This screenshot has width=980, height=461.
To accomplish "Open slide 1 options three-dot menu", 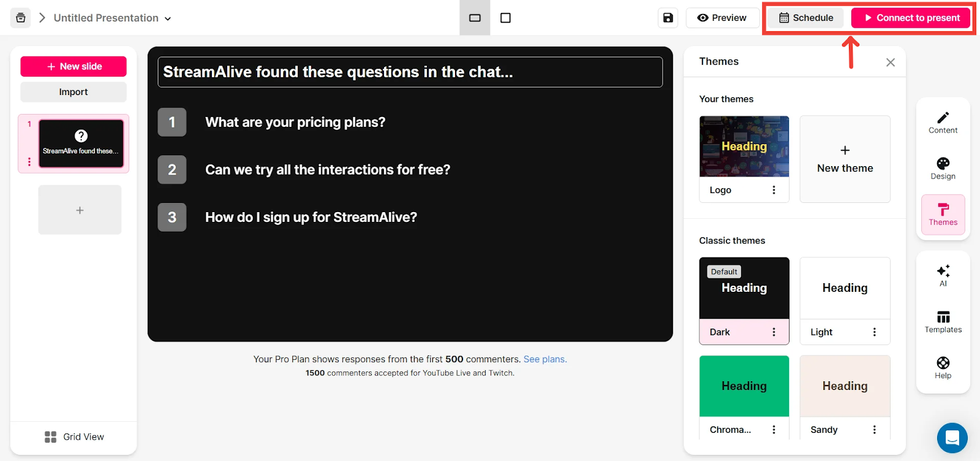I will click(29, 161).
